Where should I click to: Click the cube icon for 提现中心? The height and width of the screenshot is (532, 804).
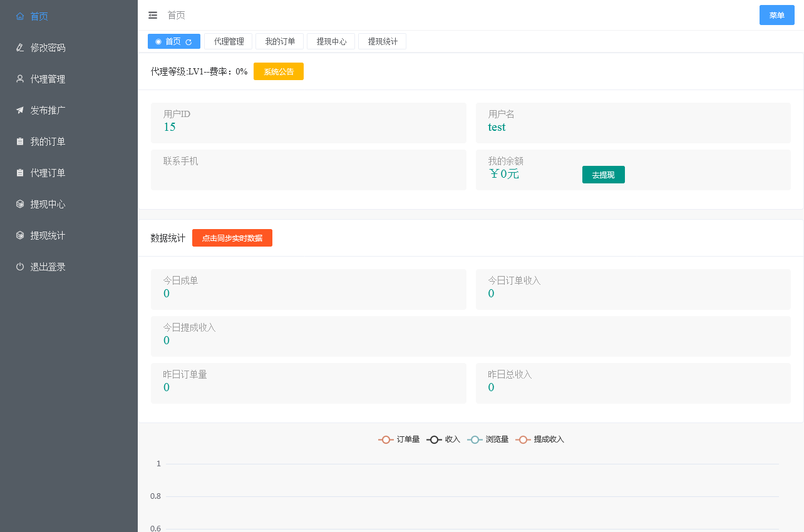pos(20,204)
